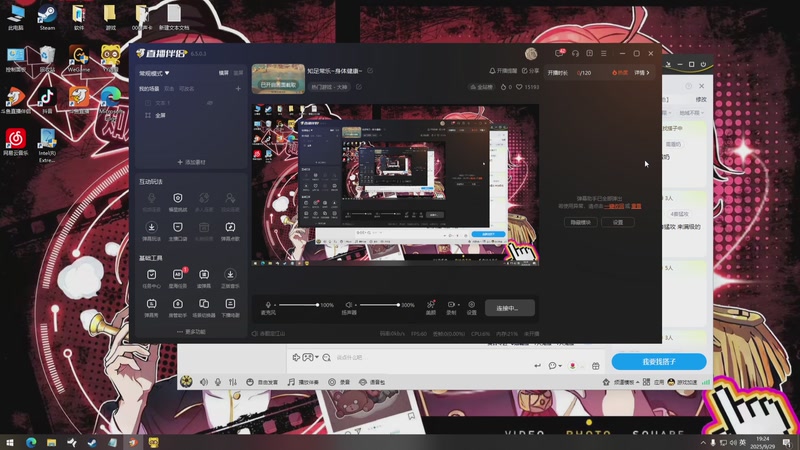Expand the 常规模式 mode dropdown
Image resolution: width=800 pixels, height=450 pixels.
tap(154, 73)
